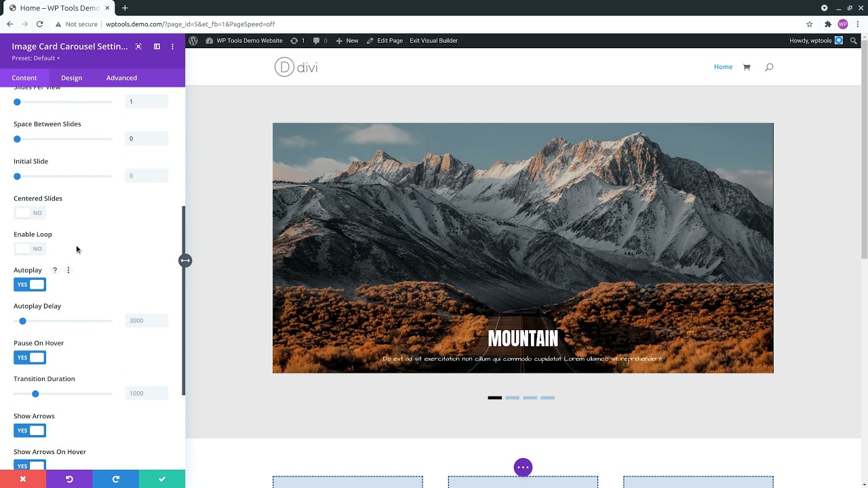This screenshot has height=488, width=868.
Task: Discard changes with red X button
Action: 23,479
